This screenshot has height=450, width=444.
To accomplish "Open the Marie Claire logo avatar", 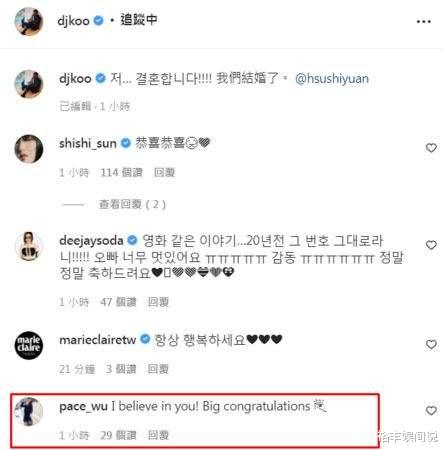I will point(29,345).
